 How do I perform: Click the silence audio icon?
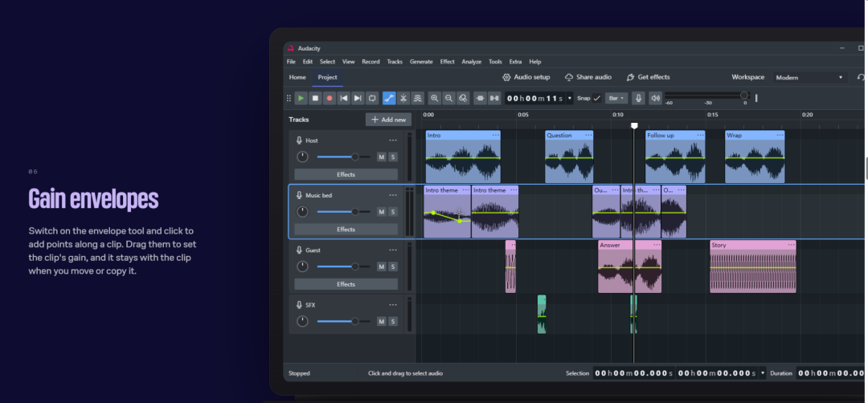[494, 98]
